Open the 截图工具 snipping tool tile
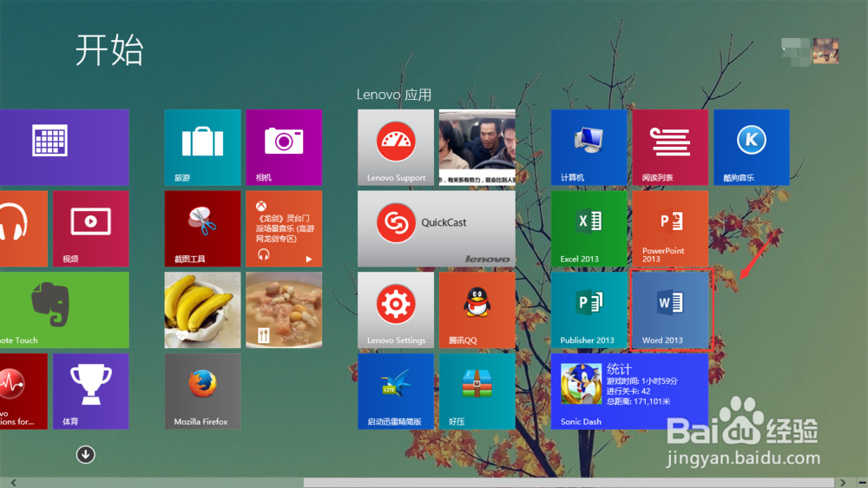The image size is (868, 488). click(202, 228)
